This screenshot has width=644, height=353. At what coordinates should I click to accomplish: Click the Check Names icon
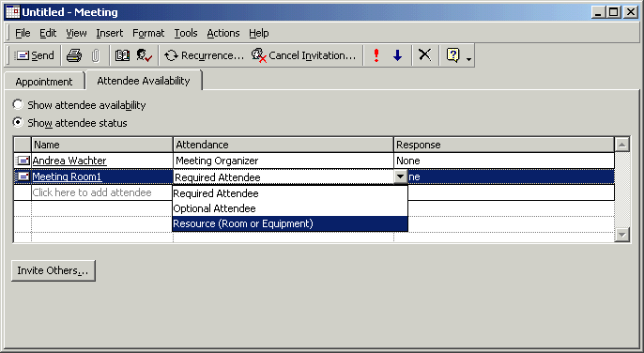click(x=145, y=55)
